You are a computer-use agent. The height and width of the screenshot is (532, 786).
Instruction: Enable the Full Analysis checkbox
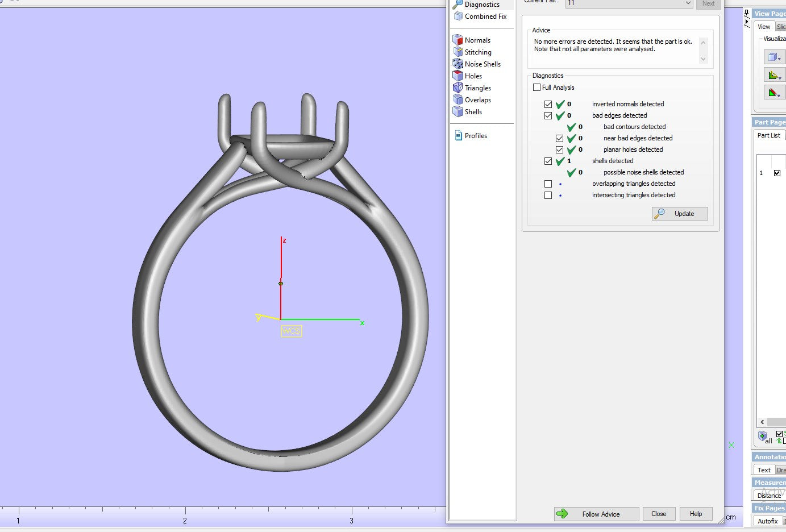(x=537, y=88)
